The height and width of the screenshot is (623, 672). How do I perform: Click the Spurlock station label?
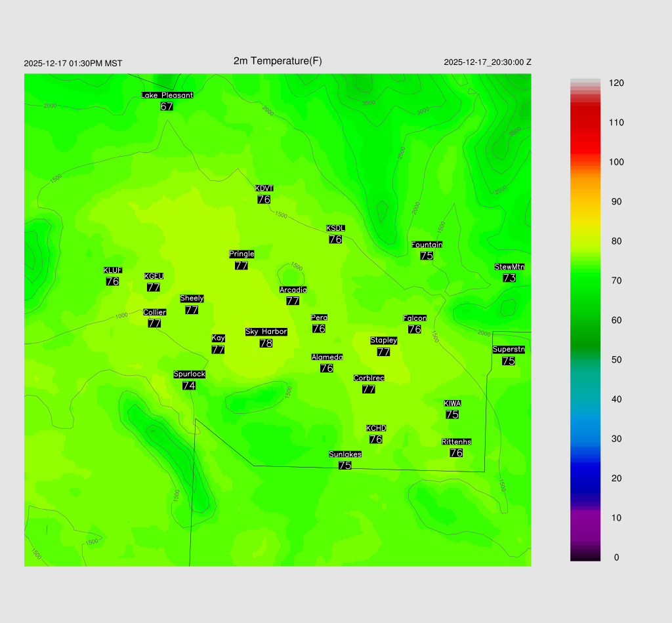pyautogui.click(x=189, y=374)
